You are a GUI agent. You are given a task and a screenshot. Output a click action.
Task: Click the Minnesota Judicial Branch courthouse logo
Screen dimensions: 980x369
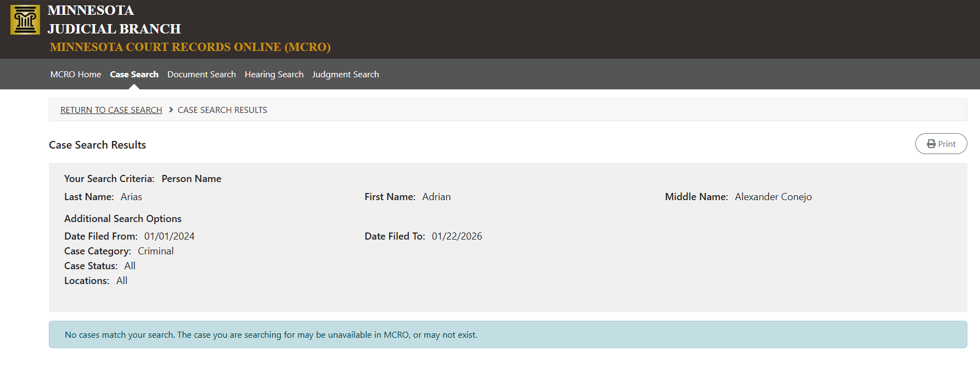click(x=25, y=20)
